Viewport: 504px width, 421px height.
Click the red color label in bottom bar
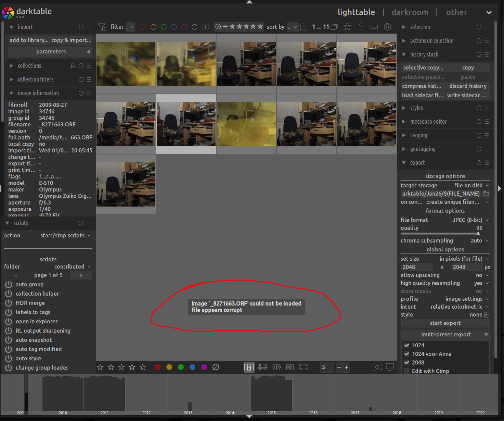[157, 367]
